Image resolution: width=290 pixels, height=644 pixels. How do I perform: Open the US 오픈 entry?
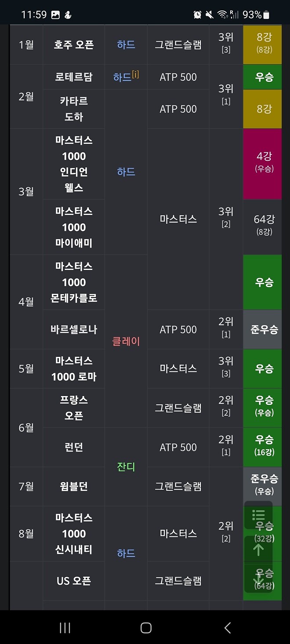point(73,580)
